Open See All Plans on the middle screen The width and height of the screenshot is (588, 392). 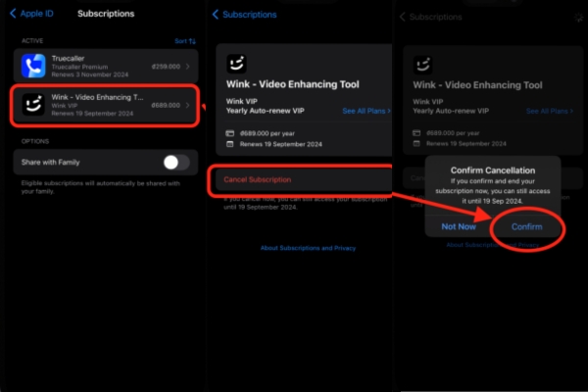367,112
